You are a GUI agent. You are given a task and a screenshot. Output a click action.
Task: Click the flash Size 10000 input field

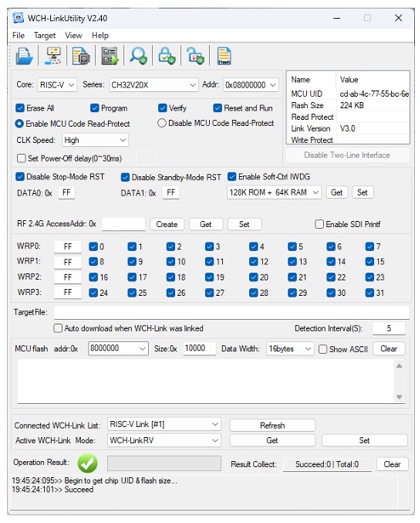[199, 349]
